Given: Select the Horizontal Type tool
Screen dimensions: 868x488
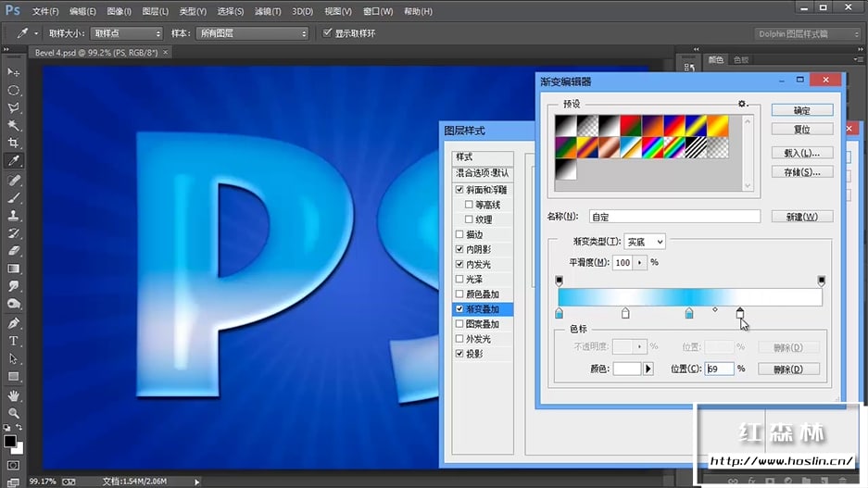Looking at the screenshot, I should click(13, 342).
